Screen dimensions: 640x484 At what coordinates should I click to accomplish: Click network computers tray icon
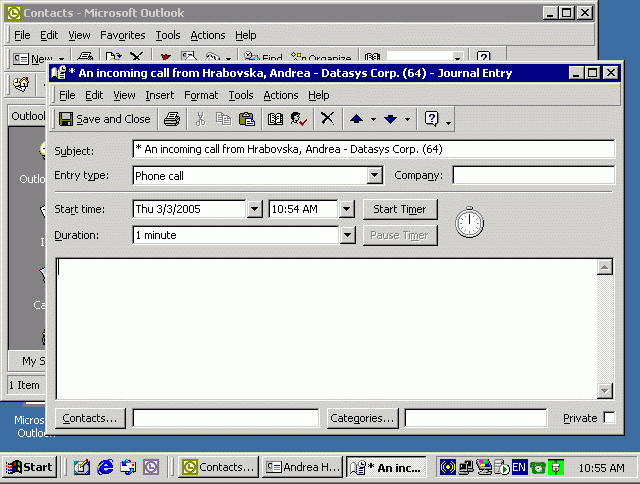pos(466,467)
